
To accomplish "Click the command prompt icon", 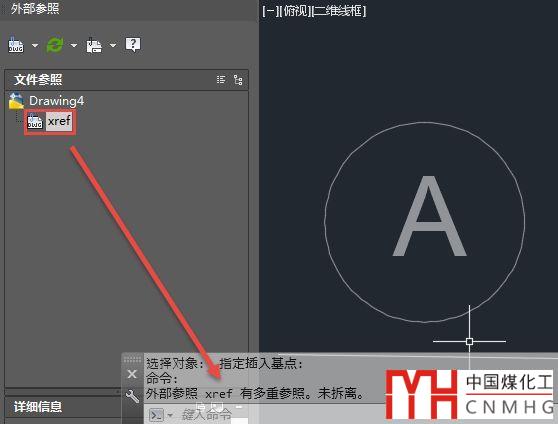I will coord(156,415).
